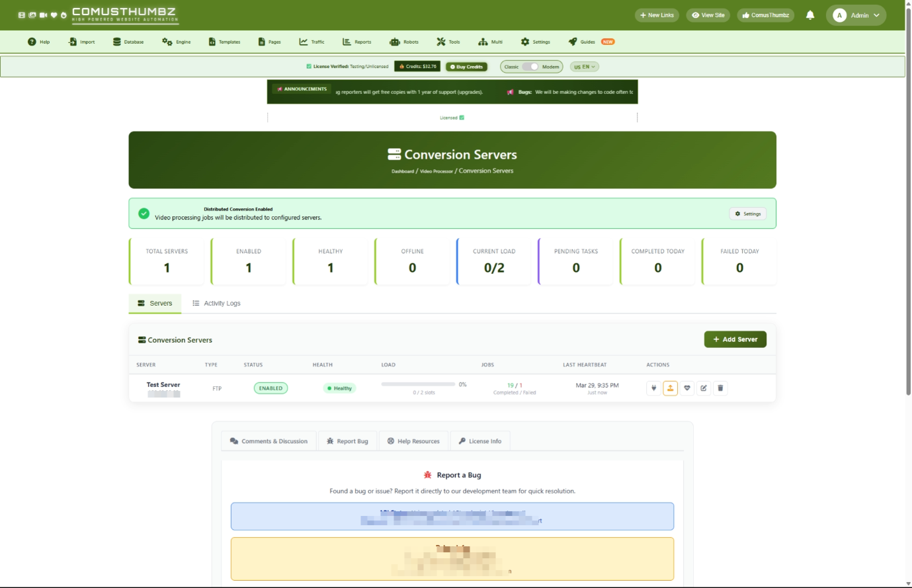Open the New Links dropdown
Screen dimensions: 912x588
657,15
